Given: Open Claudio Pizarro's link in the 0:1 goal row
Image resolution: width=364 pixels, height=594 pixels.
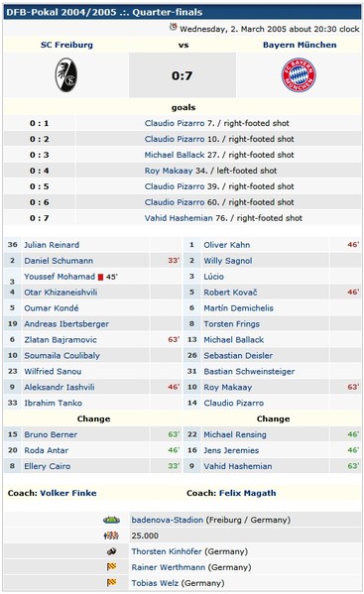Looking at the screenshot, I should coord(175,123).
